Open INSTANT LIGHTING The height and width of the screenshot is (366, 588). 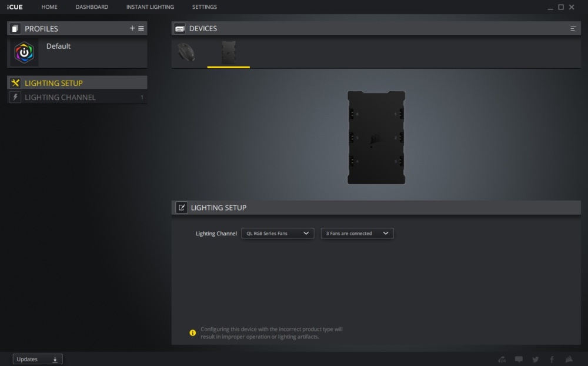click(x=150, y=6)
